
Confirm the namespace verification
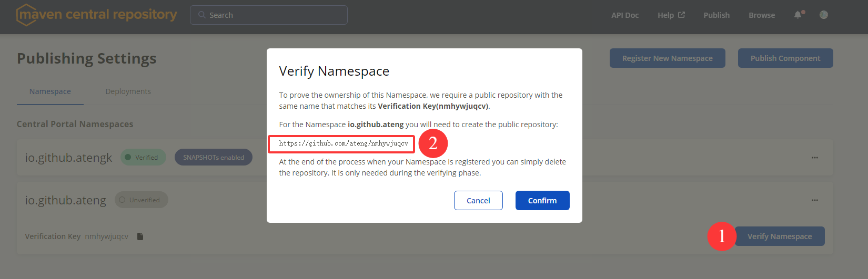pos(542,201)
